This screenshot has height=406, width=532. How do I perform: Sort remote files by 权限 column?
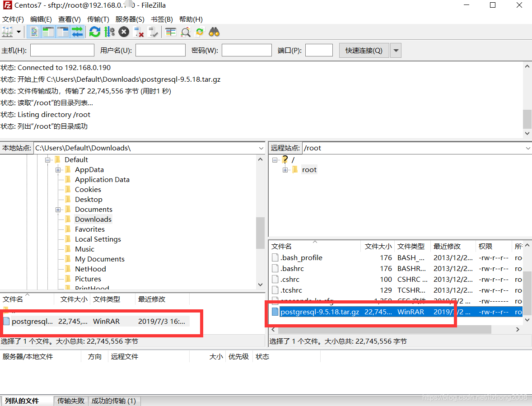[x=485, y=247]
